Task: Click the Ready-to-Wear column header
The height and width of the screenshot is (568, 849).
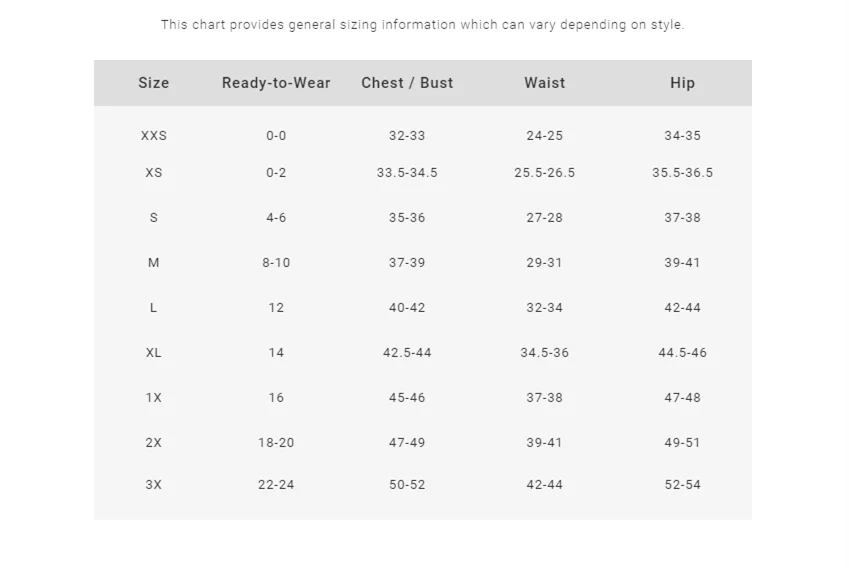Action: (x=276, y=83)
